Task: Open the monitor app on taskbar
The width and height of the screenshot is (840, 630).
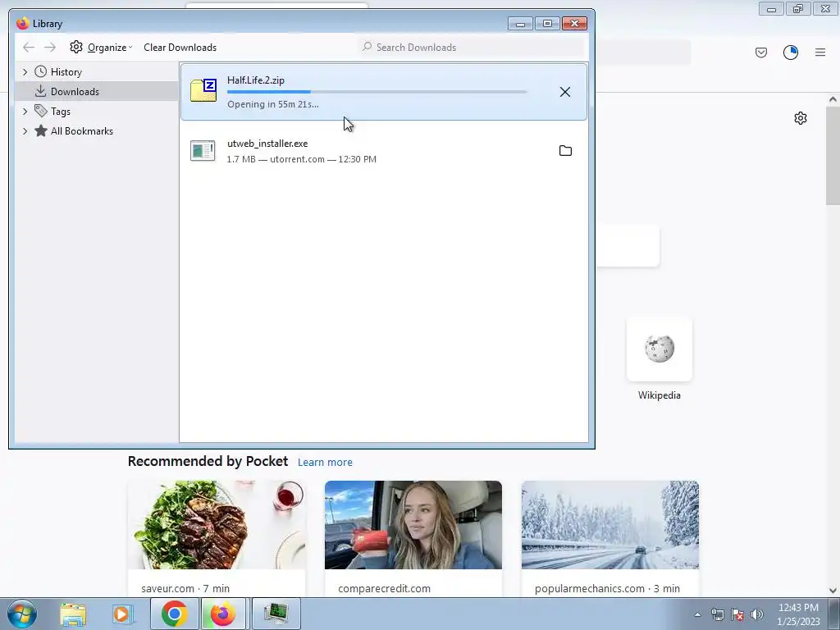Action: point(276,614)
